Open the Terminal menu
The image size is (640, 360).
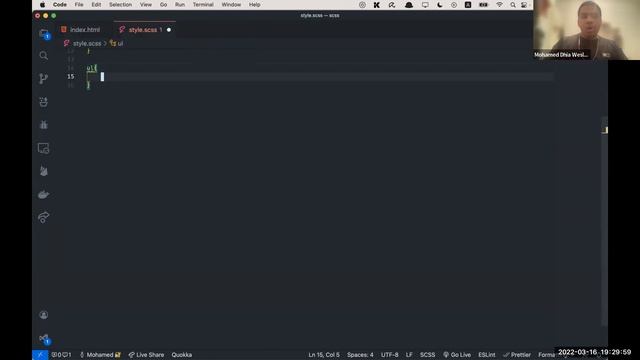203,5
